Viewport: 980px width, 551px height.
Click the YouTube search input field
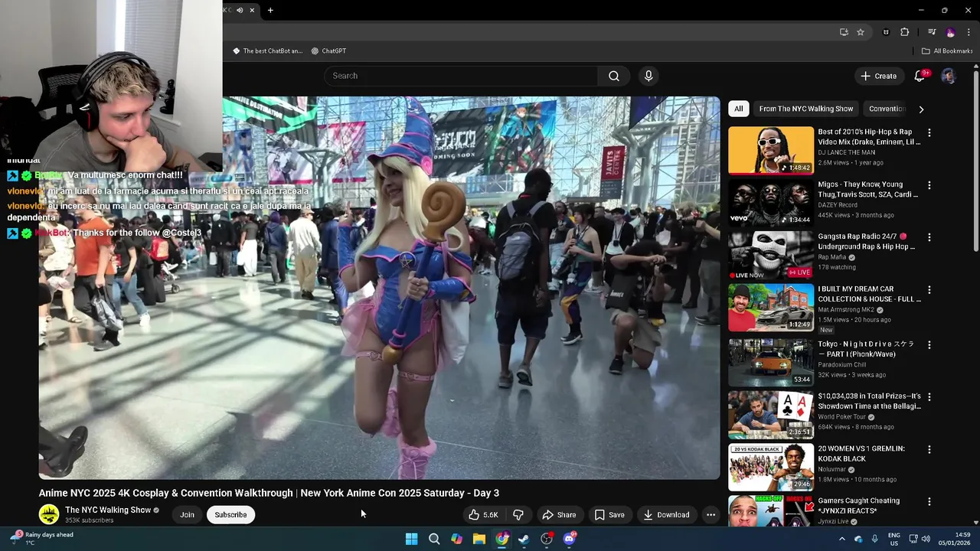coord(461,76)
